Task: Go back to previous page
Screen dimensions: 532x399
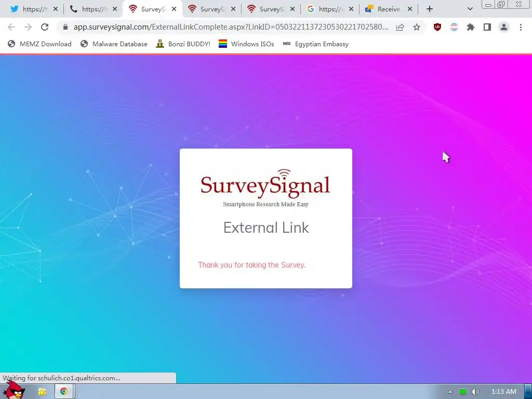Action: point(11,27)
